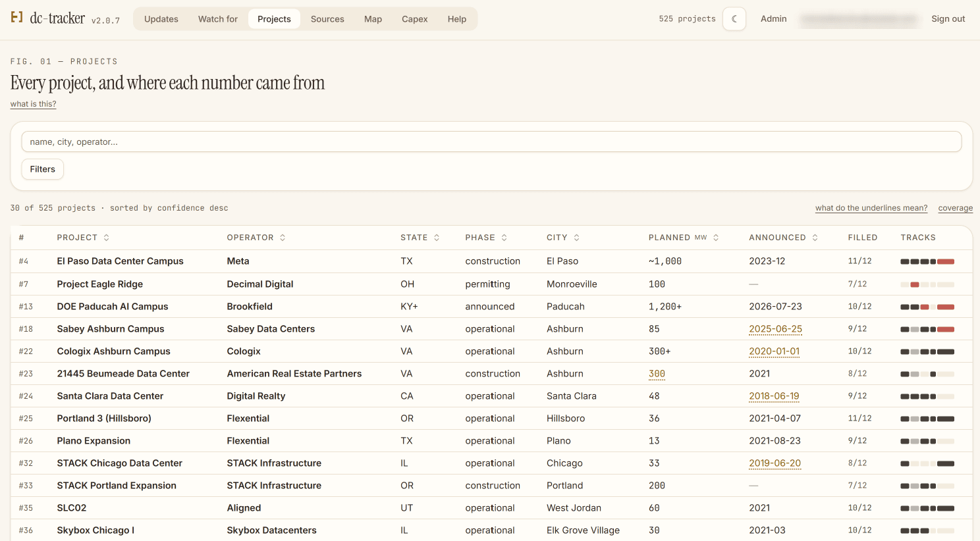Open the Help tab
Image resolution: width=980 pixels, height=541 pixels.
[457, 19]
